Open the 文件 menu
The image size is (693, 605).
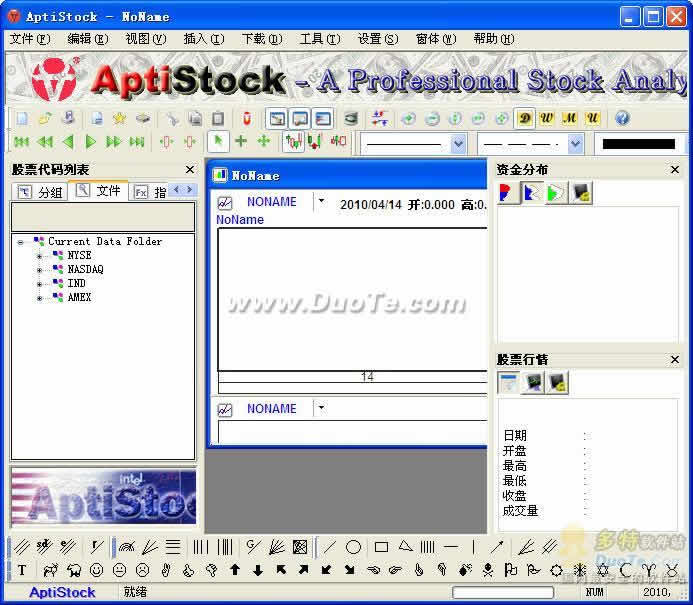[30, 39]
